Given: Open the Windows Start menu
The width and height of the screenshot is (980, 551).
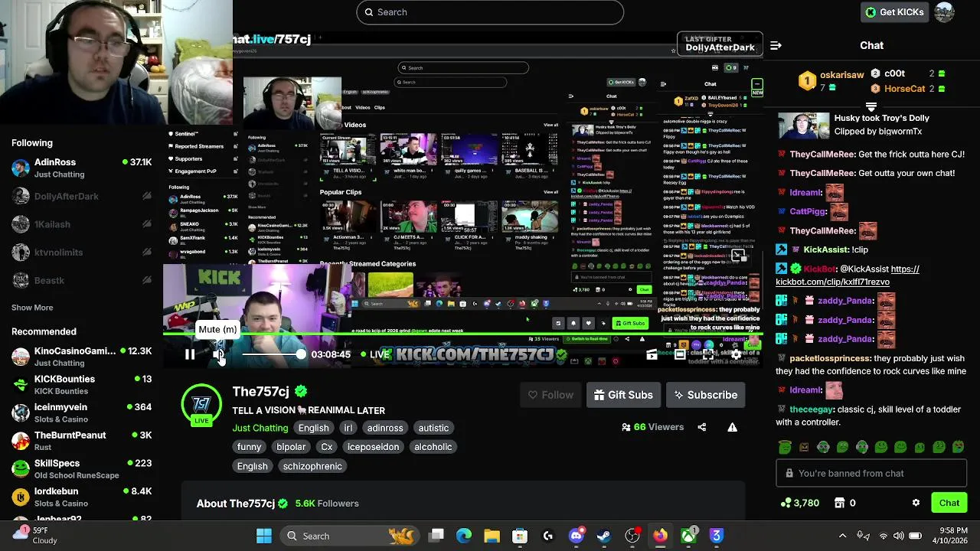Looking at the screenshot, I should [264, 536].
